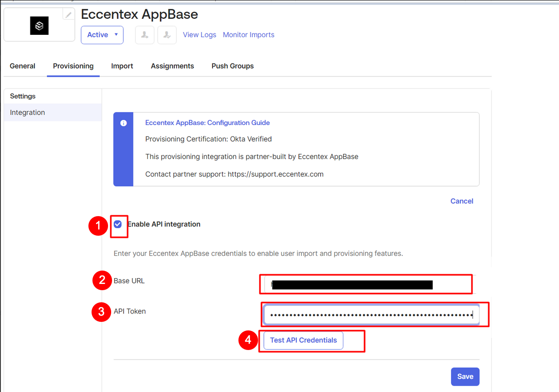Focus the API Token field
Image resolution: width=559 pixels, height=392 pixels.
[x=371, y=315]
